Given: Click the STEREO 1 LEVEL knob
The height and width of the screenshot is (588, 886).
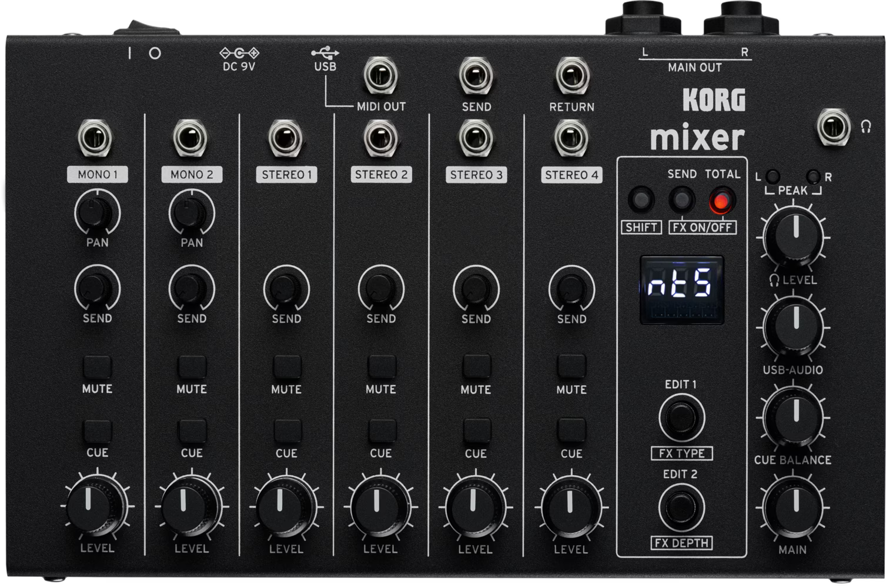Looking at the screenshot, I should pyautogui.click(x=285, y=506).
